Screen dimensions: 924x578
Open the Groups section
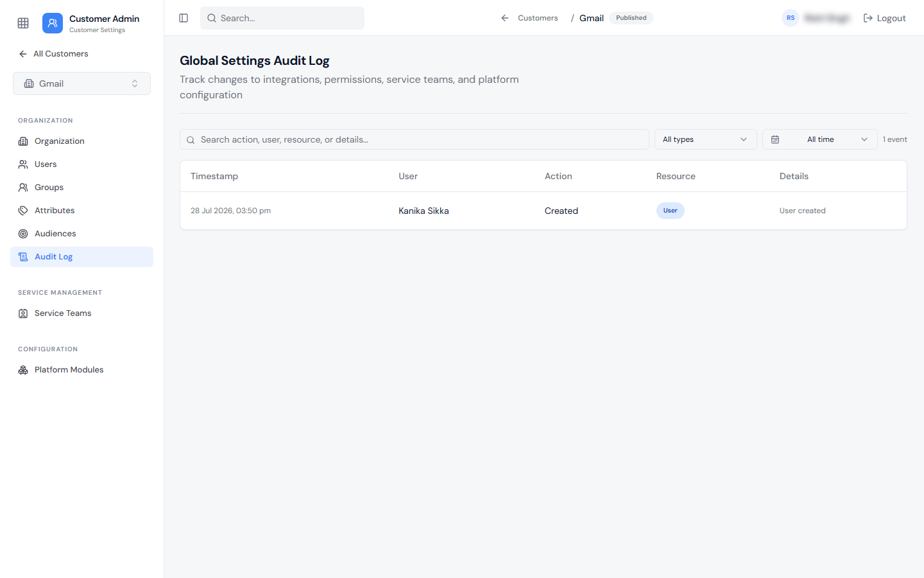point(81,188)
